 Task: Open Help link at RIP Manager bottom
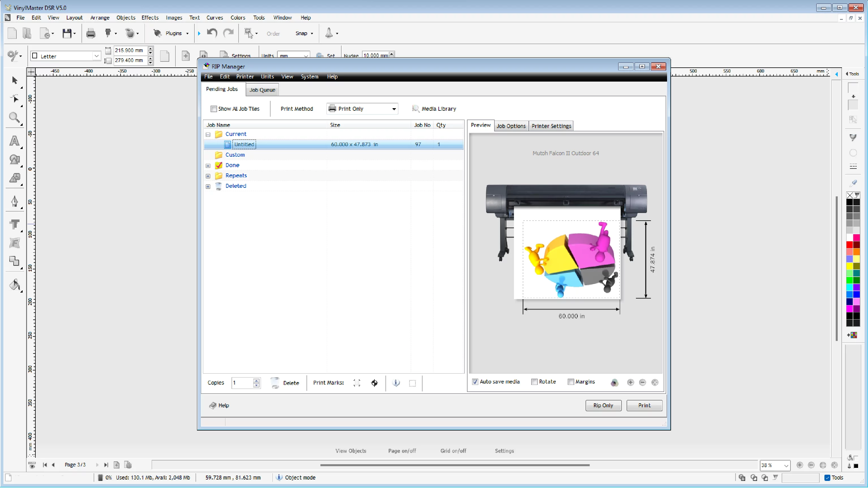tap(219, 405)
